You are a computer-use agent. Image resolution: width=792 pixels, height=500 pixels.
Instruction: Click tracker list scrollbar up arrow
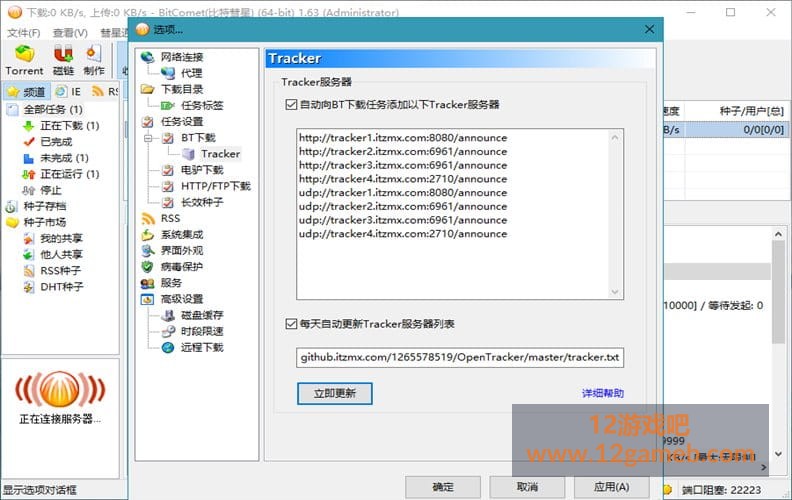coord(615,137)
